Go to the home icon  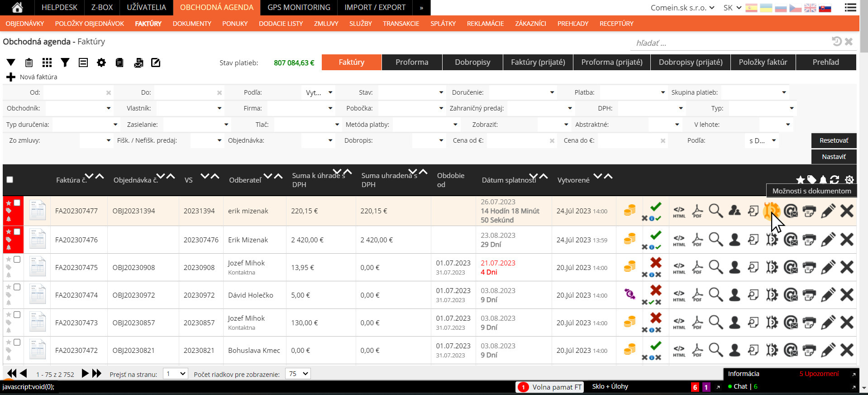(x=17, y=7)
